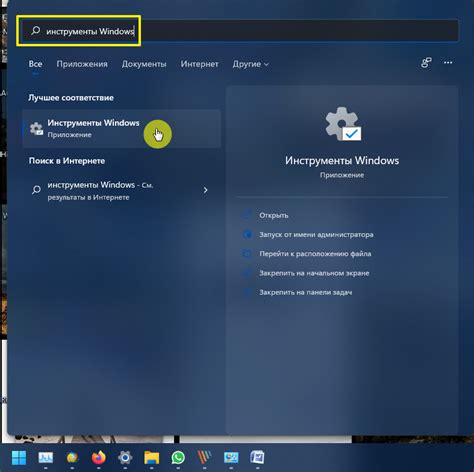Viewport: 474px width, 472px height.
Task: Click pin icon beside Закрепить на начальном экране
Action: click(x=247, y=273)
